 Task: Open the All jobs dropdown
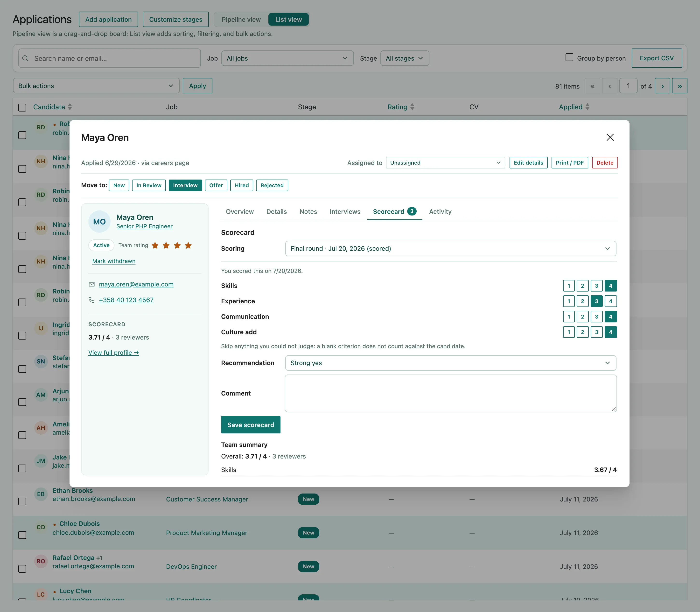[287, 58]
